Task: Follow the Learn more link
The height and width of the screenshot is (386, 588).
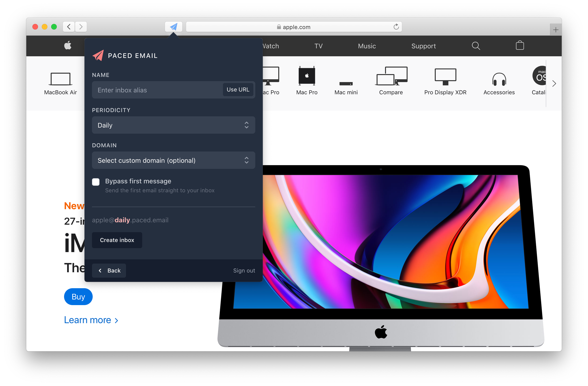Action: pos(91,320)
